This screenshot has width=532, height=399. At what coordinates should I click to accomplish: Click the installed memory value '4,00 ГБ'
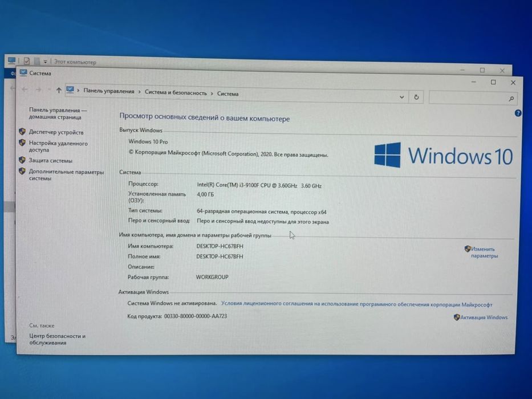tap(205, 194)
